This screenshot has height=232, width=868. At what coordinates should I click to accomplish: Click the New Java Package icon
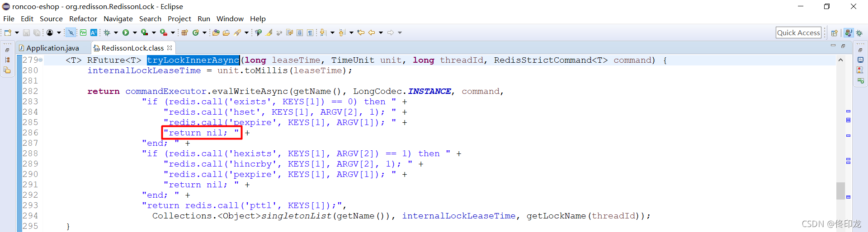(184, 32)
